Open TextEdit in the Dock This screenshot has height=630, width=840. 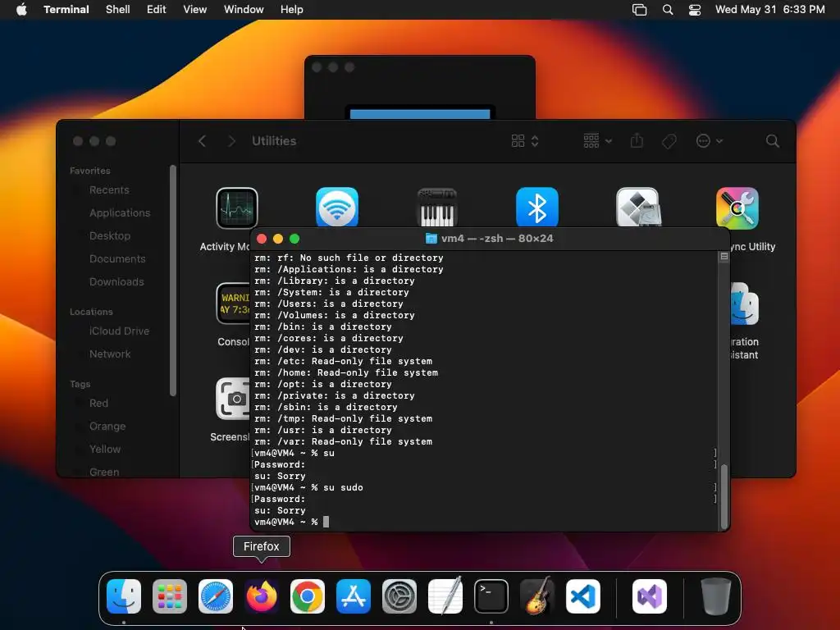[445, 596]
